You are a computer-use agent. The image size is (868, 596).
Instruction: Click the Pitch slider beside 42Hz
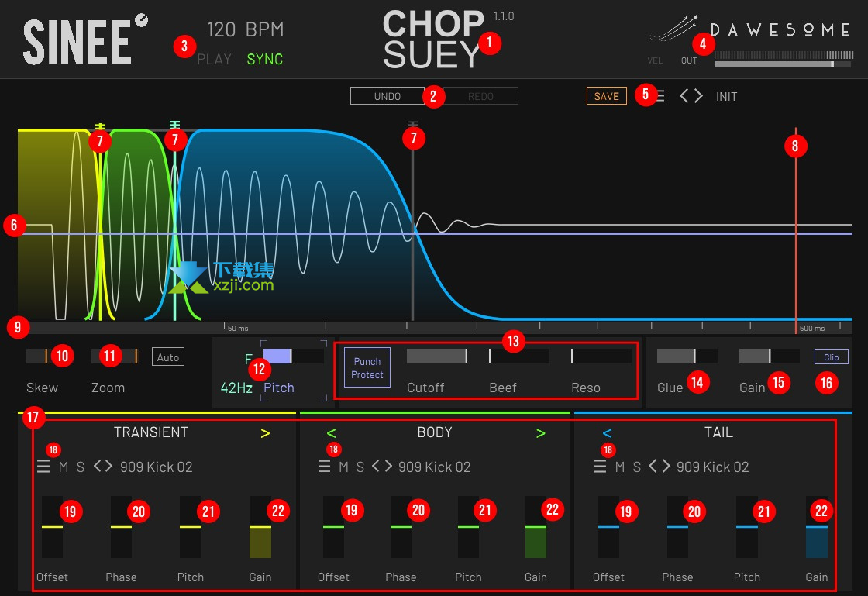tap(294, 356)
